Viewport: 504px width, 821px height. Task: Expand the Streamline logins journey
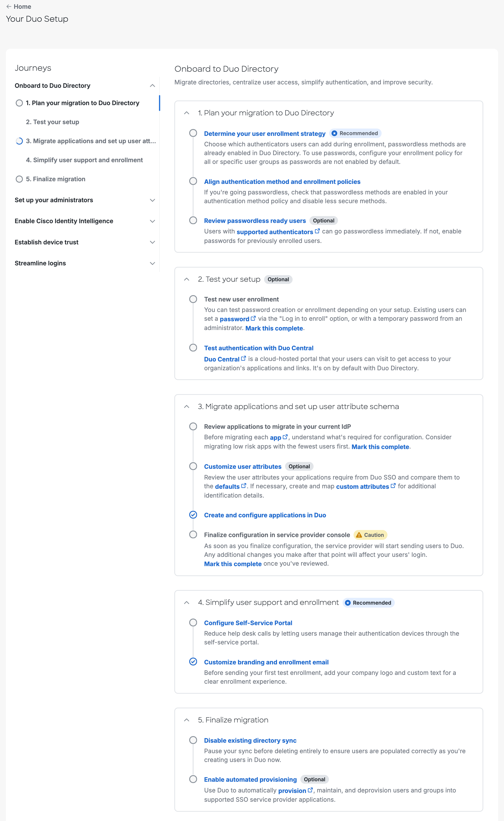coord(152,263)
